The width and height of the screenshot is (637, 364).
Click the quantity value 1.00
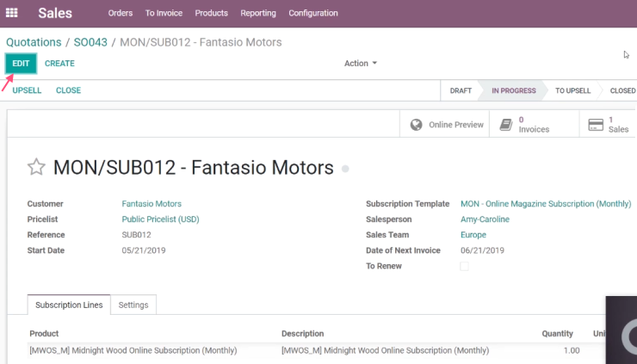click(x=572, y=350)
